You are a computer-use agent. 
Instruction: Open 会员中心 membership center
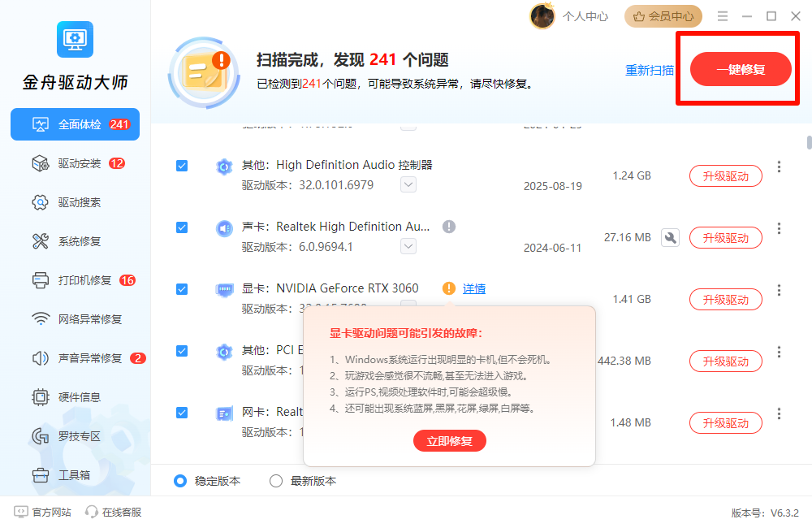click(x=663, y=16)
